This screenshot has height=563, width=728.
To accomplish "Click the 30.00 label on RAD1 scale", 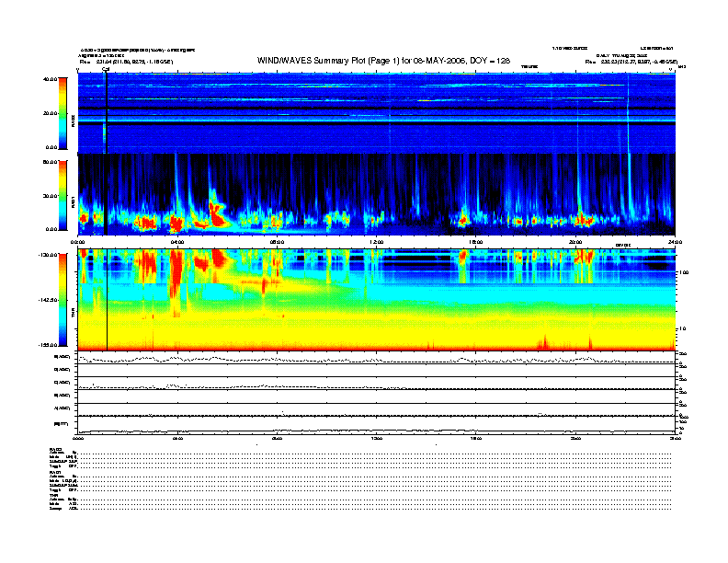I will (x=50, y=196).
